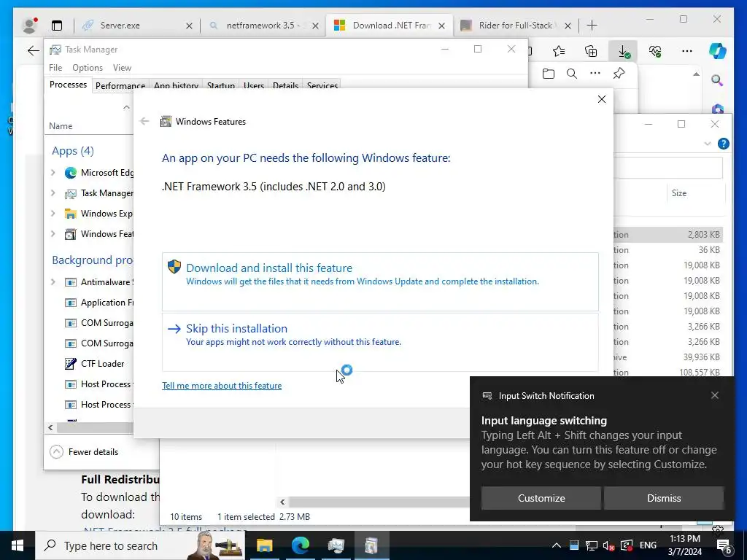Switch to Rider for Full-Stack browser tab
The width and height of the screenshot is (747, 560).
click(516, 26)
